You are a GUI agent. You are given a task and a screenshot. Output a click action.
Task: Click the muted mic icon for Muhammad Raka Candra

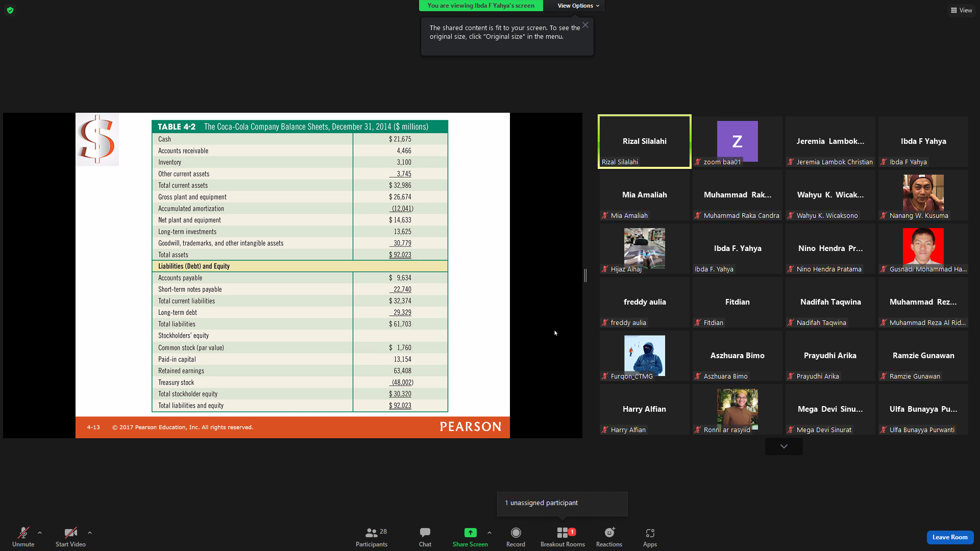coord(698,216)
